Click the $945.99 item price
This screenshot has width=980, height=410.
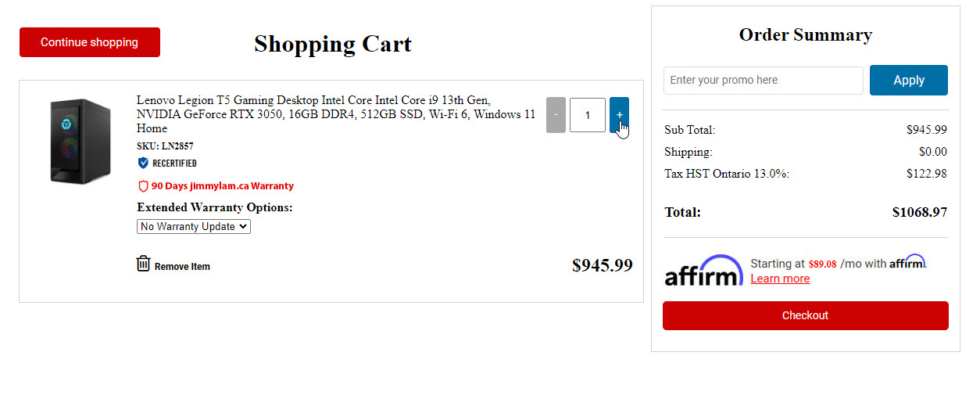(x=602, y=265)
